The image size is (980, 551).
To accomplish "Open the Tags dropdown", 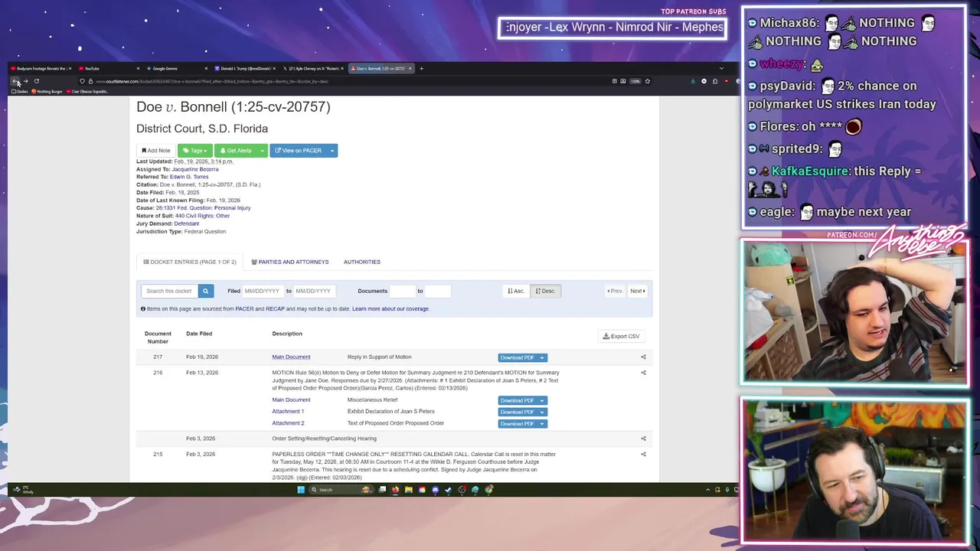I will (195, 151).
